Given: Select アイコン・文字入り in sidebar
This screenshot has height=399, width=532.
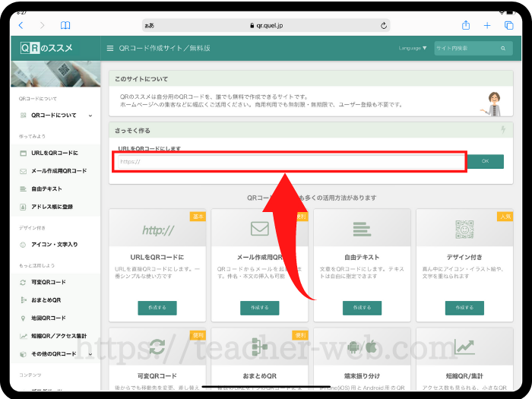Looking at the screenshot, I should pos(55,244).
